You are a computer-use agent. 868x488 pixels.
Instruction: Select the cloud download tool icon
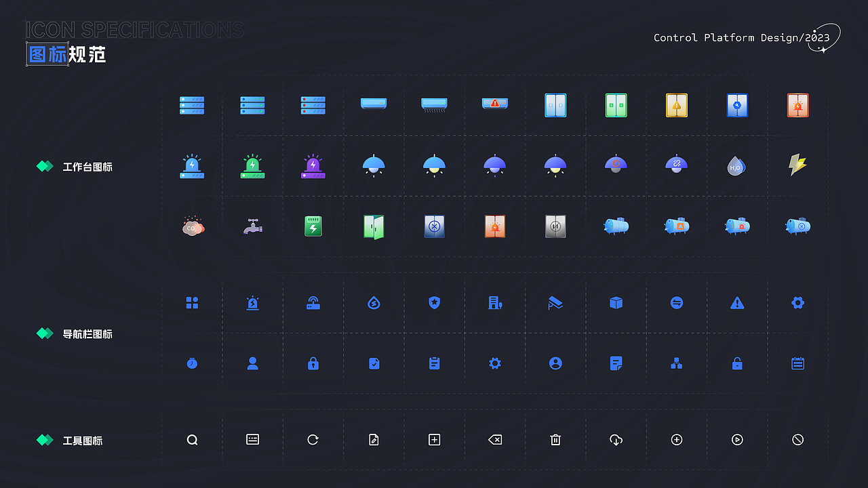616,440
